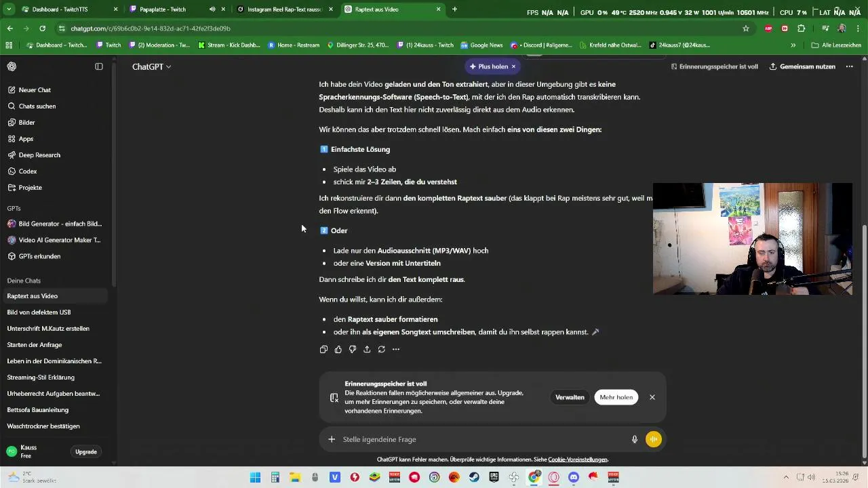Close the memory full banner
868x488 pixels.
coord(652,397)
